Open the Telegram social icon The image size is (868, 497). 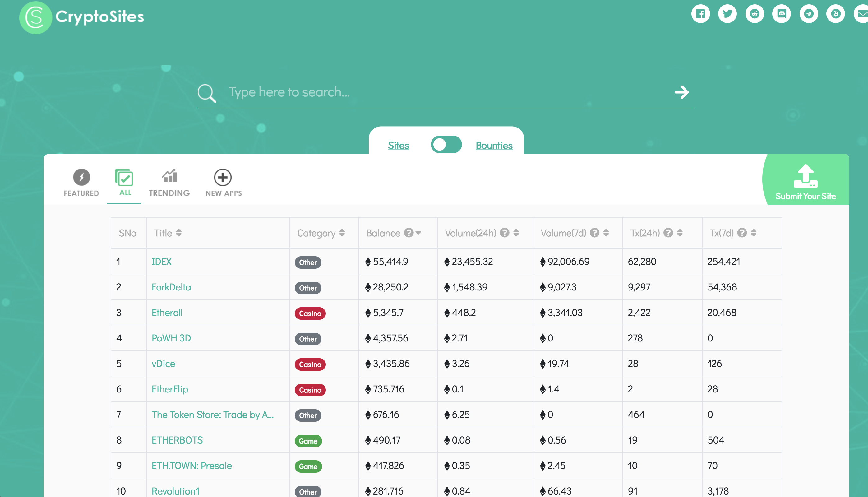(808, 14)
